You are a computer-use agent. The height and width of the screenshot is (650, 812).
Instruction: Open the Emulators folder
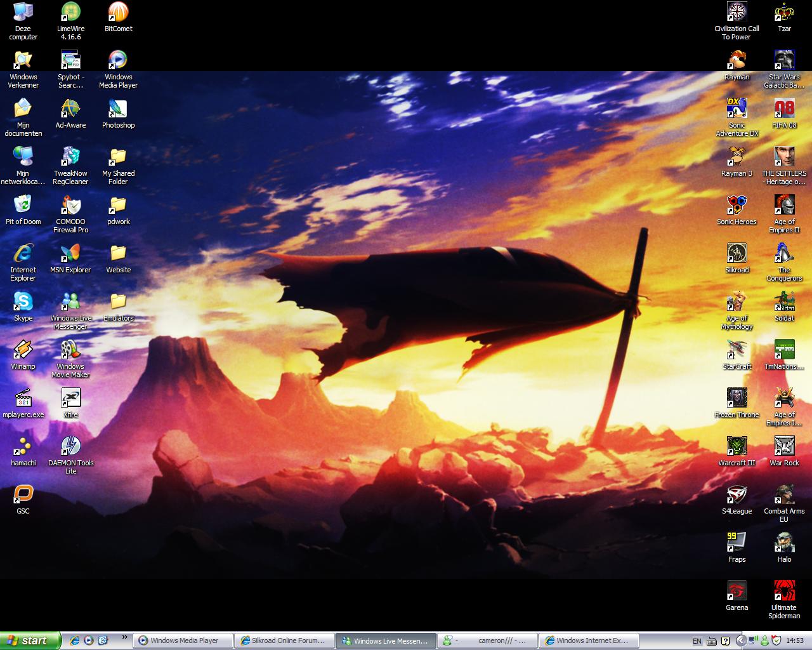click(x=118, y=303)
